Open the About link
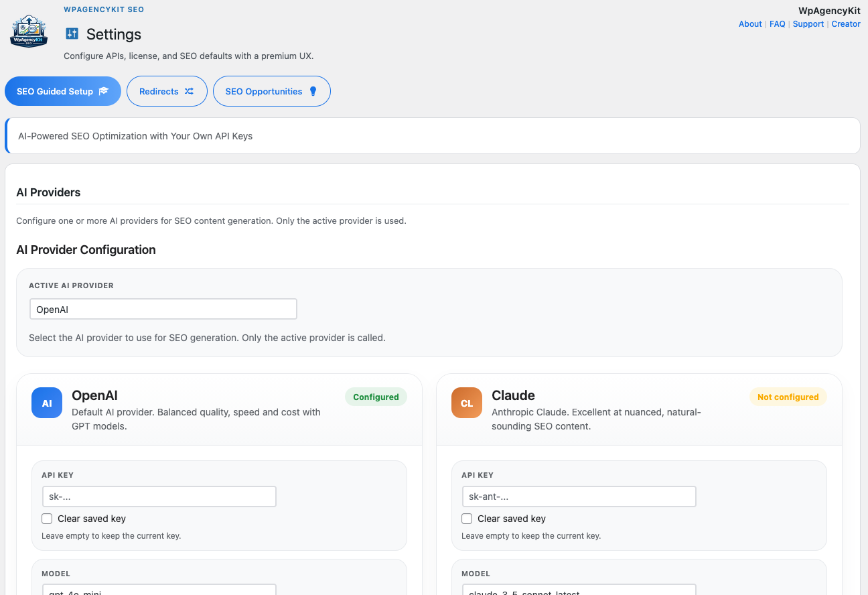Screen dimensions: 868x595 tap(750, 23)
